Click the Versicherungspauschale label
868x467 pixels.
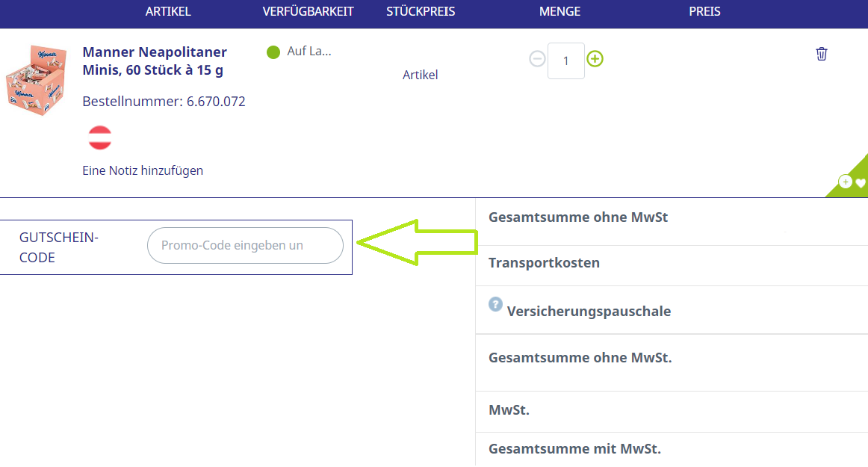tap(589, 312)
